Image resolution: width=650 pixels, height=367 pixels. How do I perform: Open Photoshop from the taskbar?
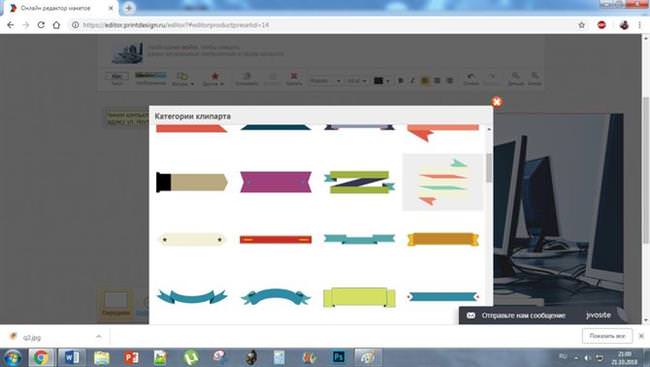pos(339,357)
